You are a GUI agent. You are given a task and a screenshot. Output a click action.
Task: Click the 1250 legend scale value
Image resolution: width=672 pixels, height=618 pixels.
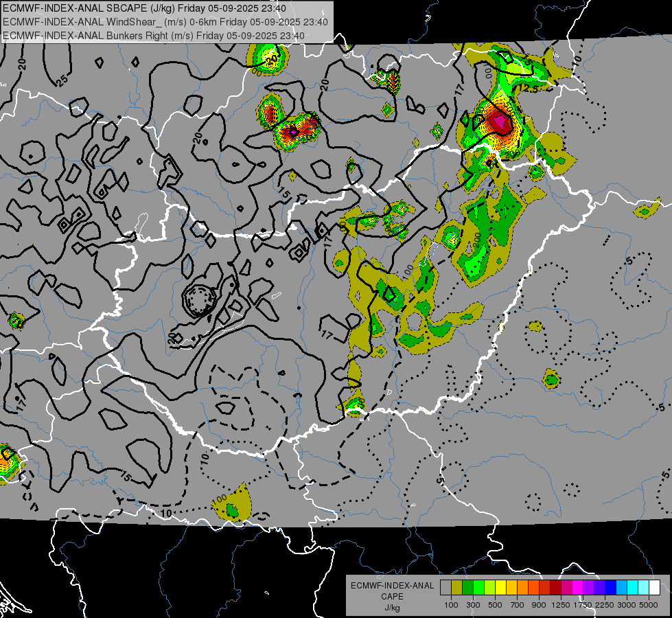click(x=561, y=605)
